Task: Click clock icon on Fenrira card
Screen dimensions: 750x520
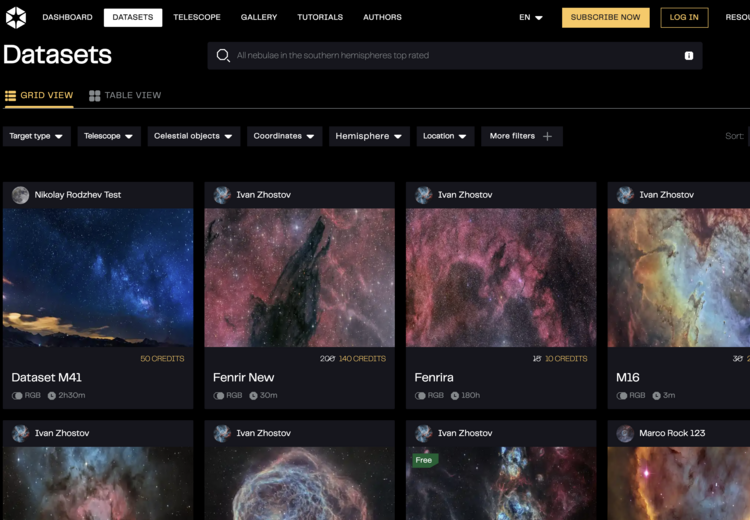Action: pyautogui.click(x=455, y=396)
